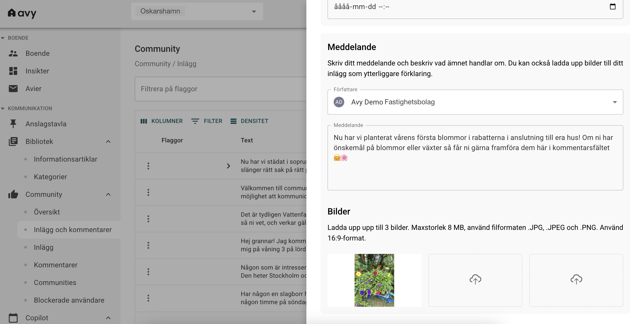644x324 pixels.
Task: Click the FILTER button
Action: (x=207, y=121)
